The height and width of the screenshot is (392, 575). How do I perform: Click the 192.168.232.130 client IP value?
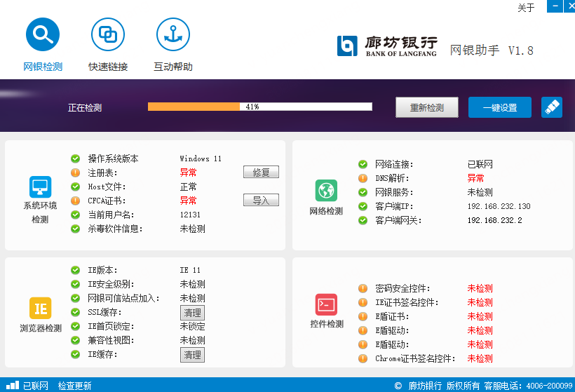pos(499,206)
